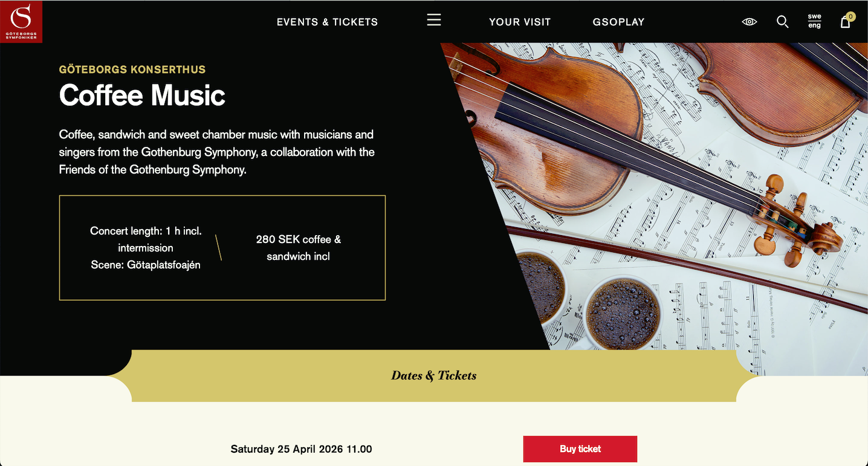
Task: Click the Saturday 25 April 2026 date
Action: point(301,449)
